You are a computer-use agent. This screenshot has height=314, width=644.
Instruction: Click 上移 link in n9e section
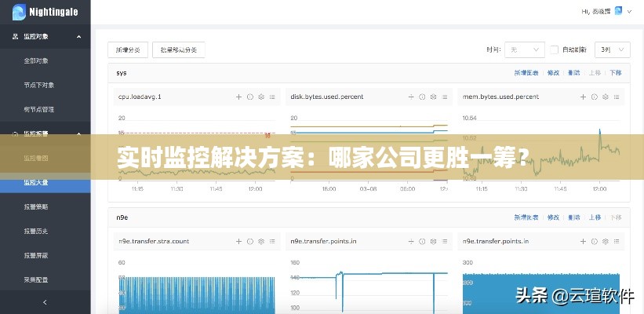click(595, 217)
